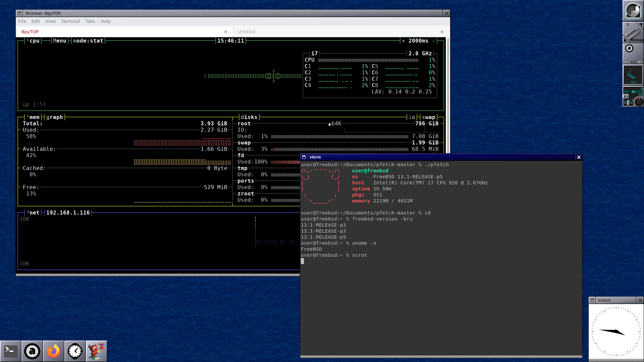644x362 pixels.
Task: Toggle the ST stereo indicator in mixer dockapp
Action: click(633, 92)
